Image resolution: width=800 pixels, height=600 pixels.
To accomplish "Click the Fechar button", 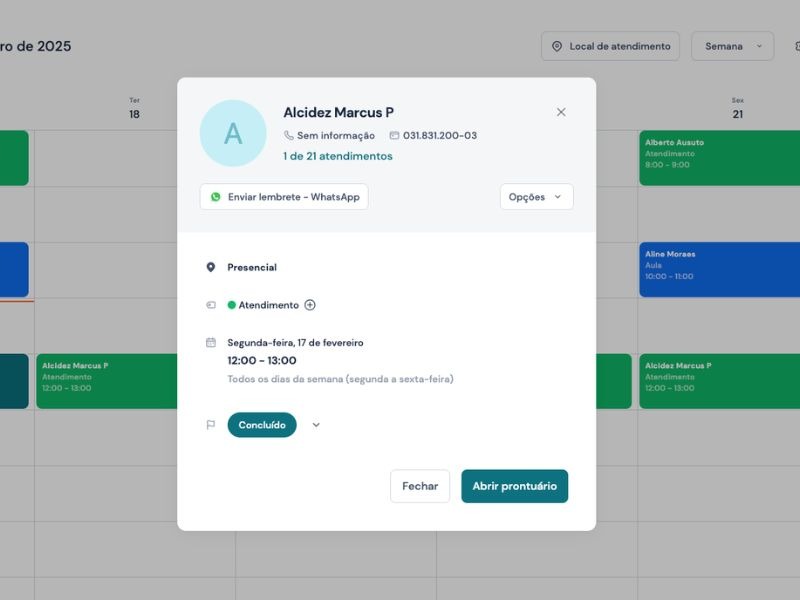I will coord(419,486).
